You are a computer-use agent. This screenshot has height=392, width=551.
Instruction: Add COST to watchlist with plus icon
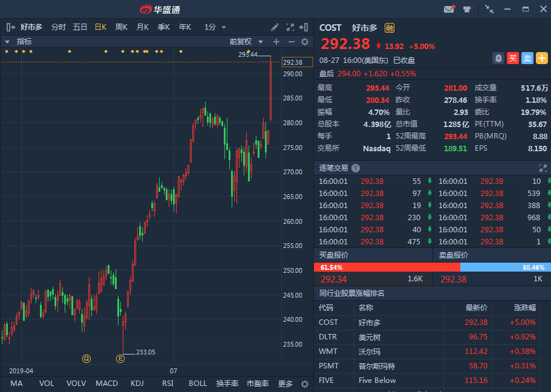(x=542, y=58)
